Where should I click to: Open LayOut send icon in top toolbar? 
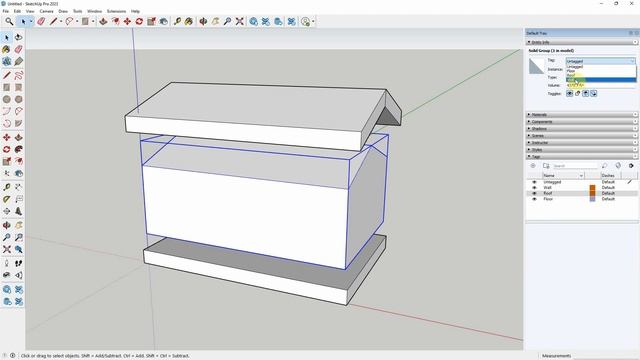pyautogui.click(x=278, y=21)
